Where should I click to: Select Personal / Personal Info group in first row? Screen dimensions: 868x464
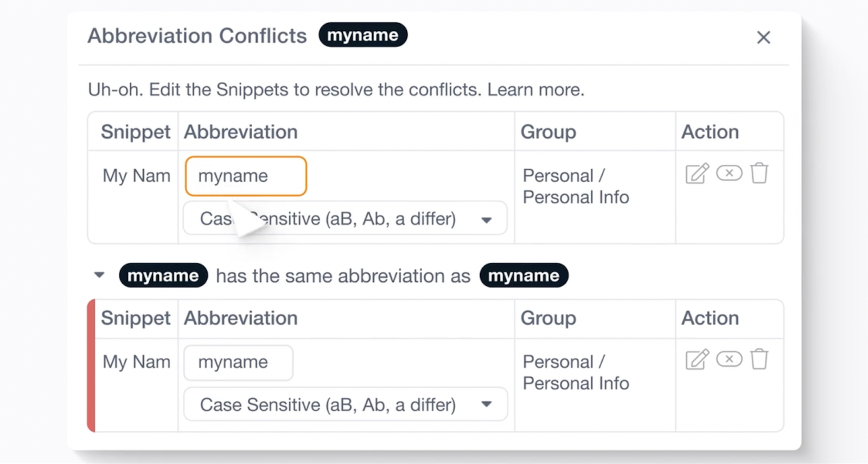pos(576,186)
